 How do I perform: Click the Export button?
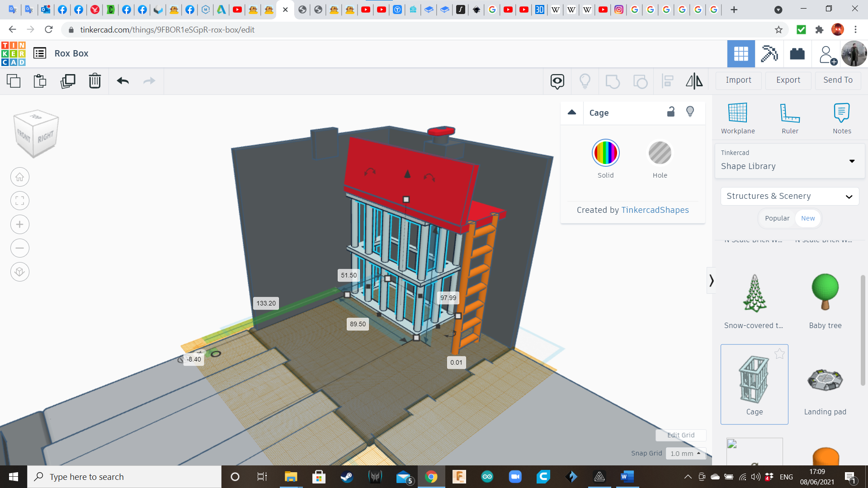click(788, 80)
